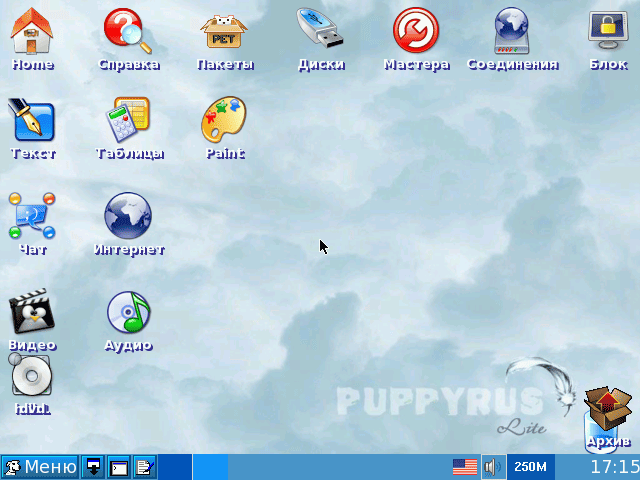Click the 250M free memory indicator

point(530,467)
